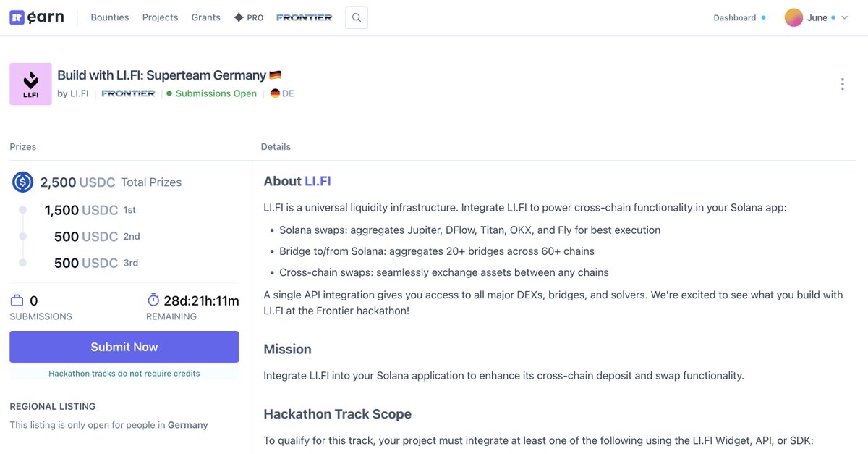The width and height of the screenshot is (868, 454).
Task: Select Grants in the navigation bar
Action: tap(205, 17)
